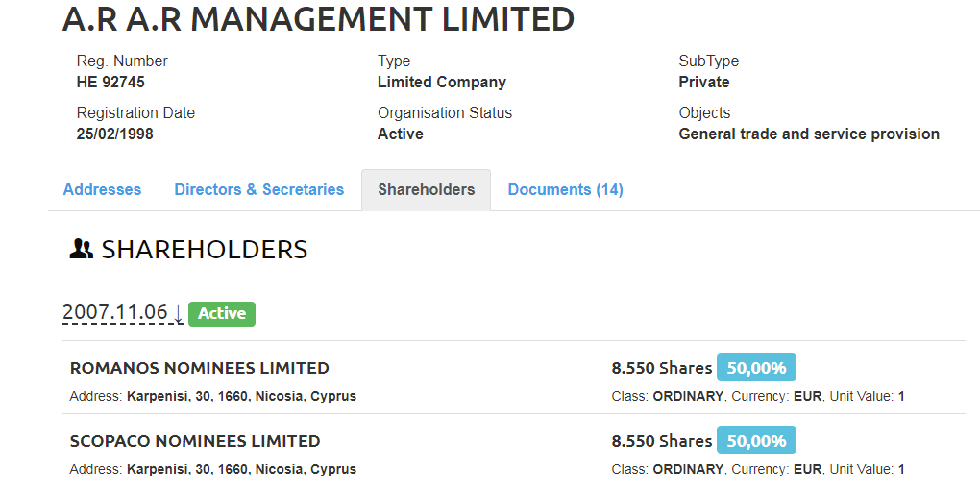Click Romanos Nominees 50,00% share badge

coord(756,368)
